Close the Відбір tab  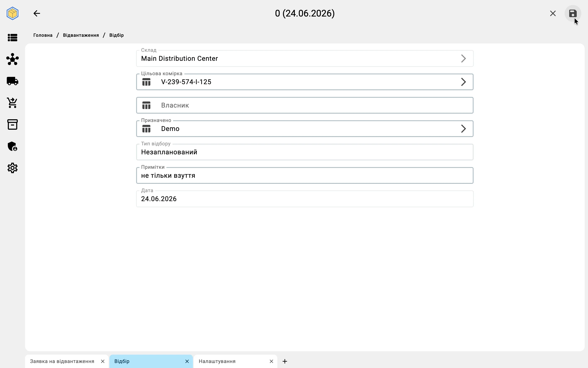click(x=187, y=362)
